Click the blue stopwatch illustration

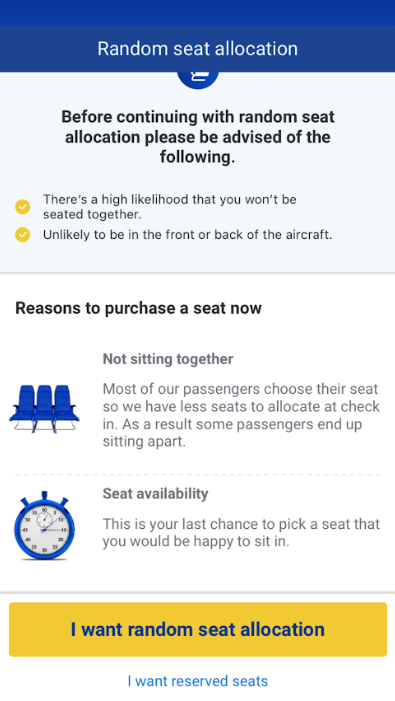(x=44, y=525)
